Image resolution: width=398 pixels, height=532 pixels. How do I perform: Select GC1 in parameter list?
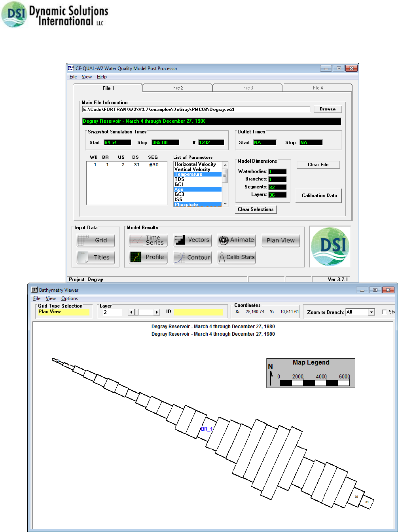pyautogui.click(x=198, y=184)
